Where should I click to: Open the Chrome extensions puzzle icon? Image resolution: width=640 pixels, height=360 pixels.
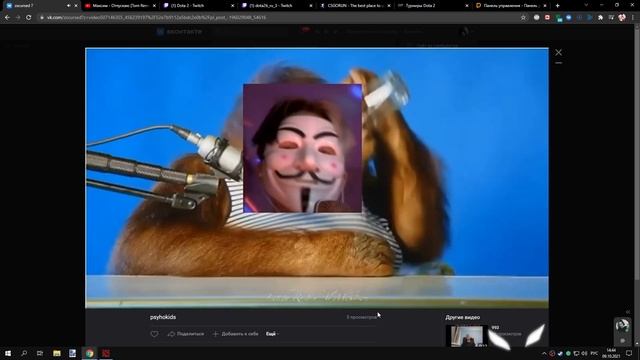coord(600,18)
